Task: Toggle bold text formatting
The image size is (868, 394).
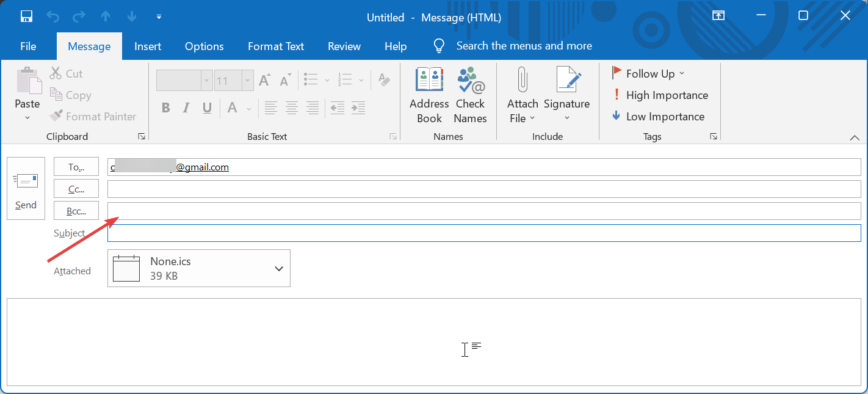Action: [165, 108]
